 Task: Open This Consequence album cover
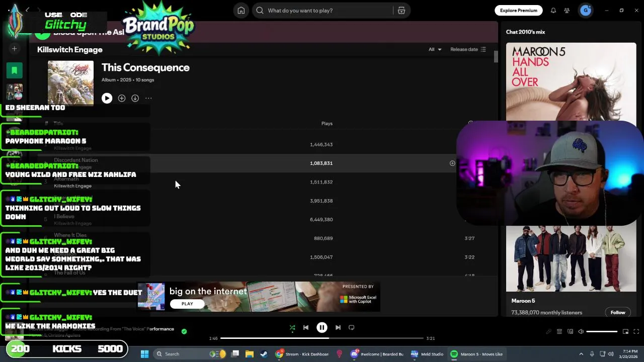[70, 83]
